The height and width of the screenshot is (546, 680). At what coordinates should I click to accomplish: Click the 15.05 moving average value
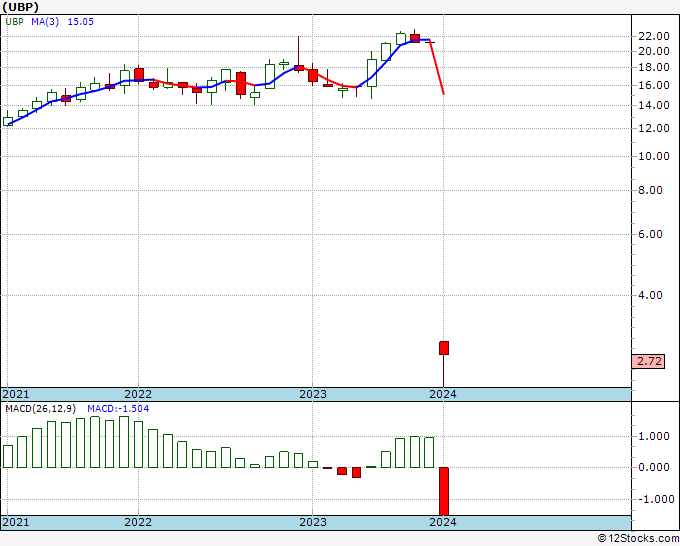[81, 22]
